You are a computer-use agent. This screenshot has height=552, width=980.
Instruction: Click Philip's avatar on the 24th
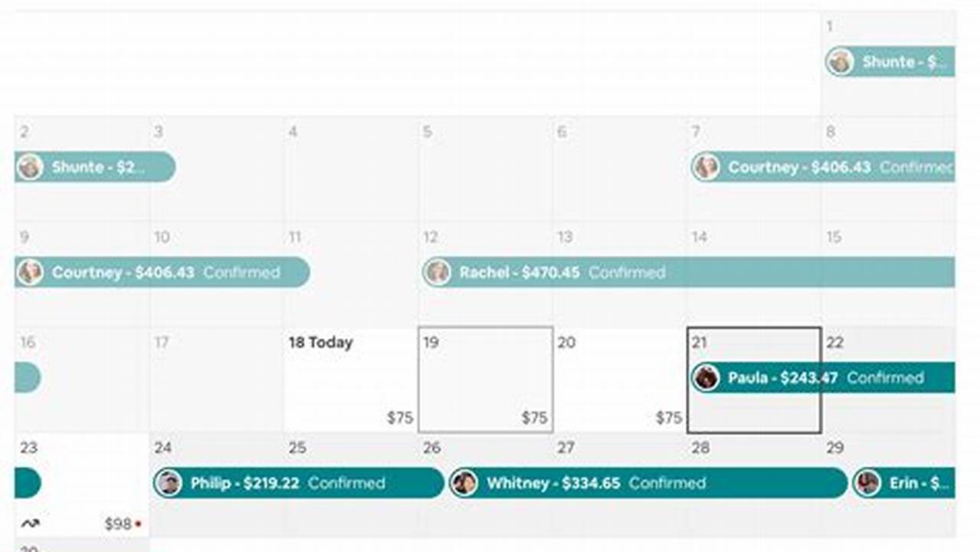[x=169, y=484]
